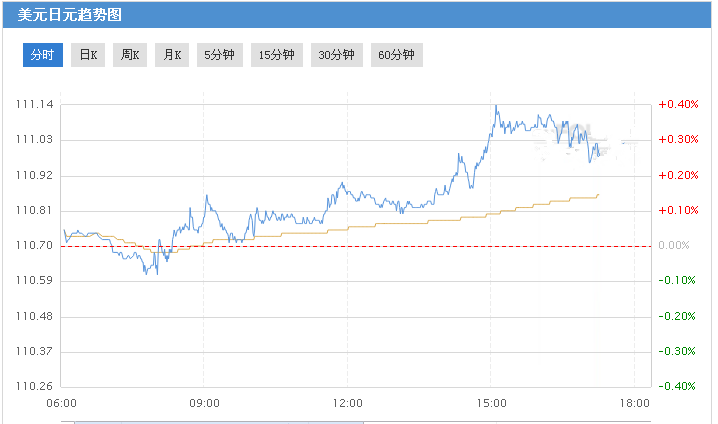
Task: Select the 15分钟 interval tab
Action: point(276,55)
